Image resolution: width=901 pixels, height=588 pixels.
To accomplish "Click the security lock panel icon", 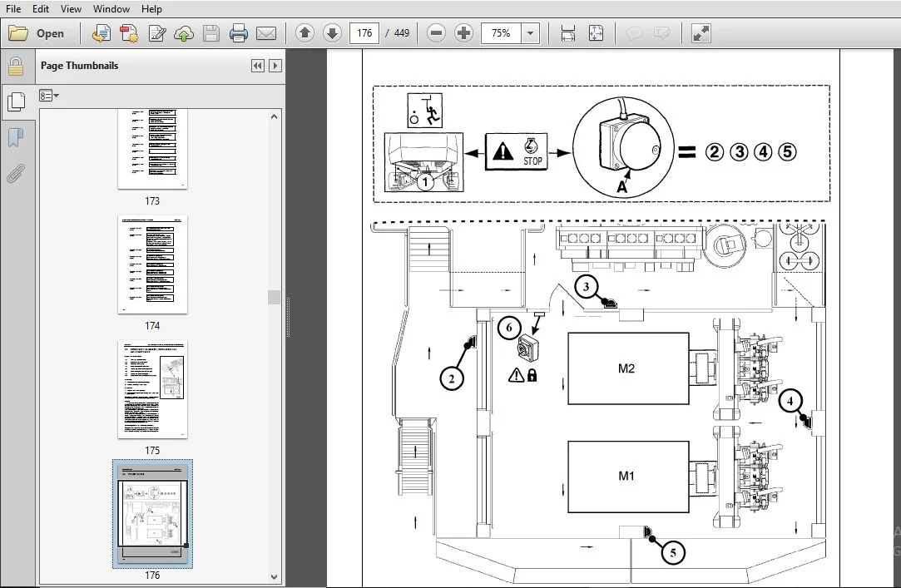I will pyautogui.click(x=16, y=67).
